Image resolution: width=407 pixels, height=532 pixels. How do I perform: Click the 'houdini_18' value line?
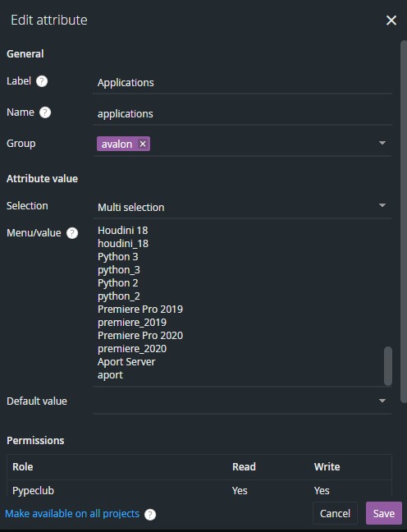coord(123,244)
